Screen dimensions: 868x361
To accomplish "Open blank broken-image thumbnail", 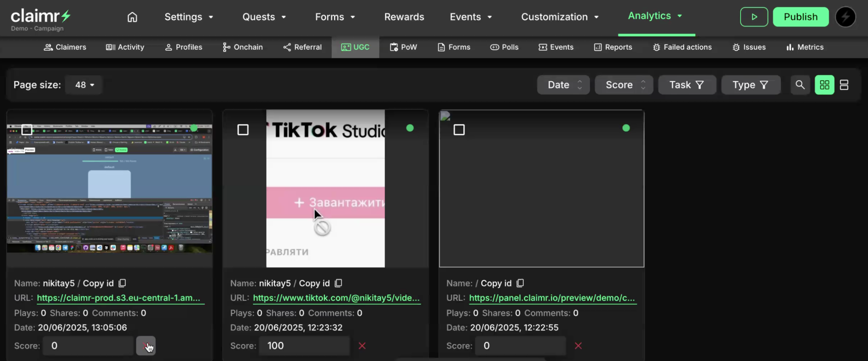I will click(x=541, y=188).
